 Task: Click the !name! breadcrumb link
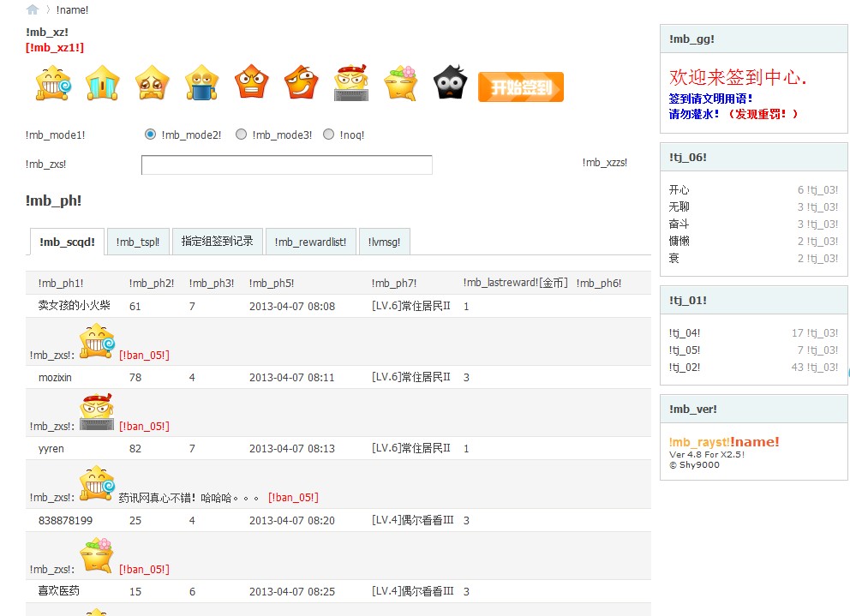pyautogui.click(x=72, y=10)
